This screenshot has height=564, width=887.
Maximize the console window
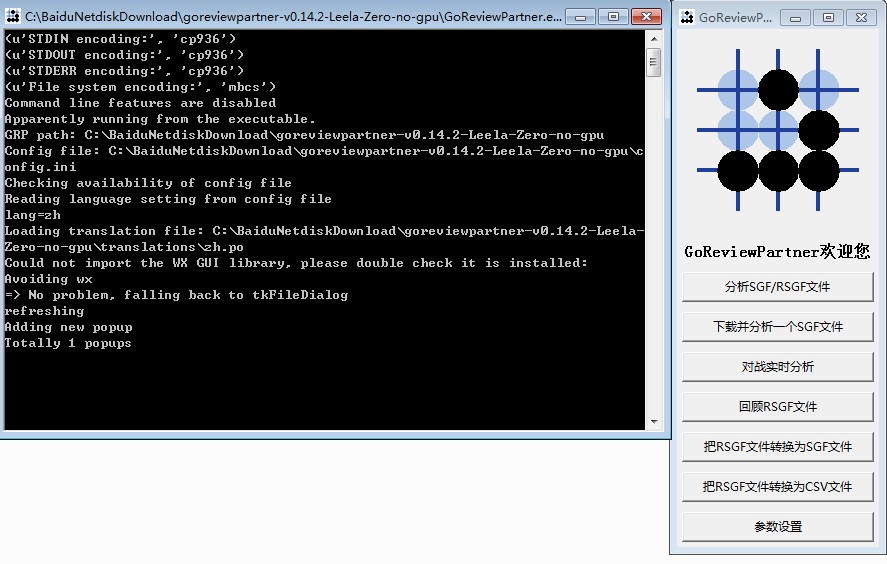(613, 17)
